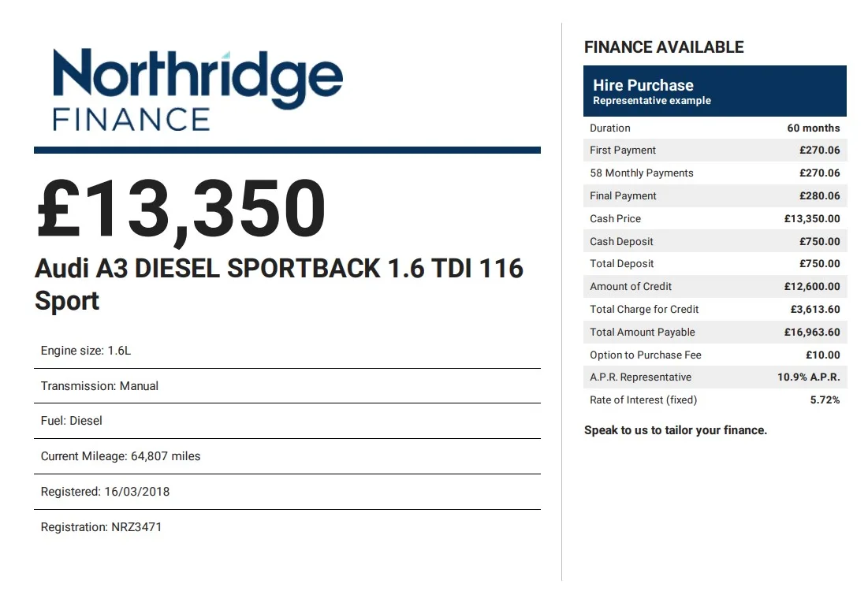
Task: Select the Total Amount Payable row
Action: (x=714, y=333)
